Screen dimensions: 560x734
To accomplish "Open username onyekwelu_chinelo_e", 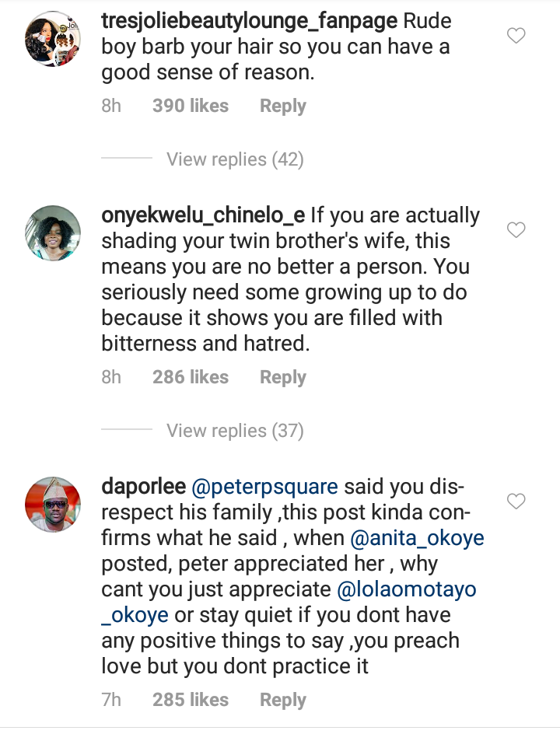I will 202,216.
